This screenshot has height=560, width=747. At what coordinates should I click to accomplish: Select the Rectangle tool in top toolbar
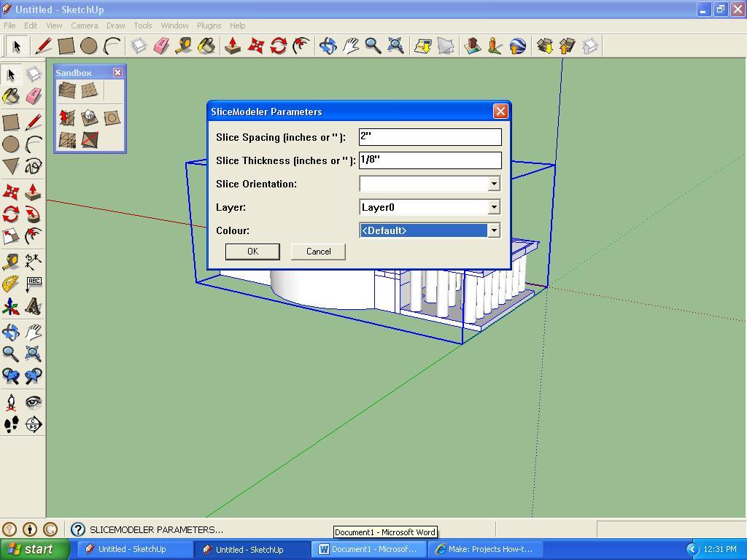click(x=66, y=46)
